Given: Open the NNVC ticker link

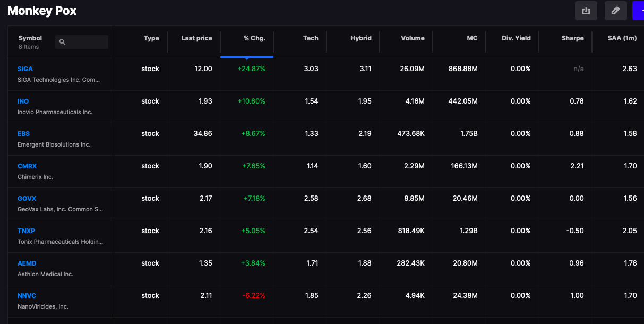Looking at the screenshot, I should point(27,296).
